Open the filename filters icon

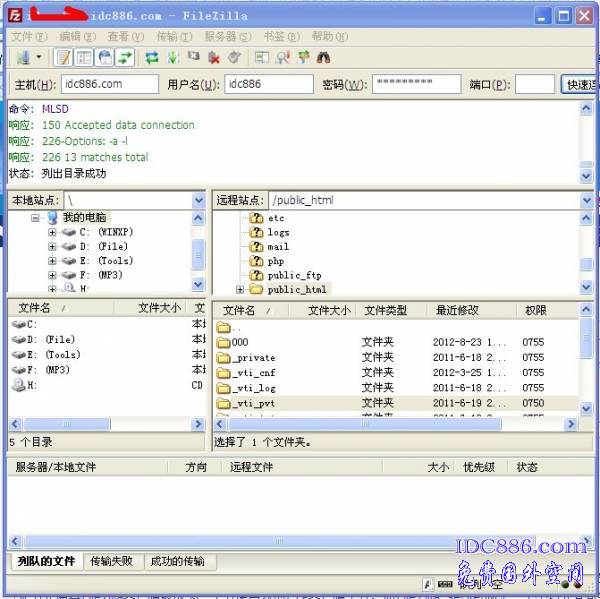(263, 58)
